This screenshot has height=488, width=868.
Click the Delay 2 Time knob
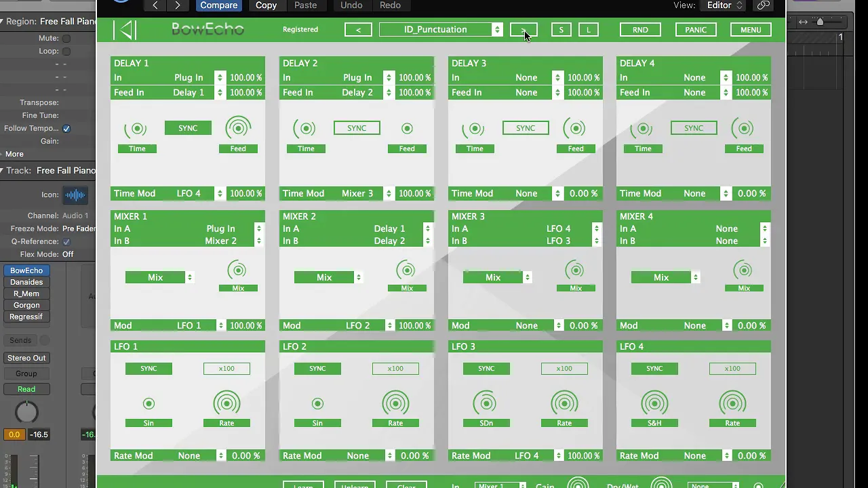[305, 128]
